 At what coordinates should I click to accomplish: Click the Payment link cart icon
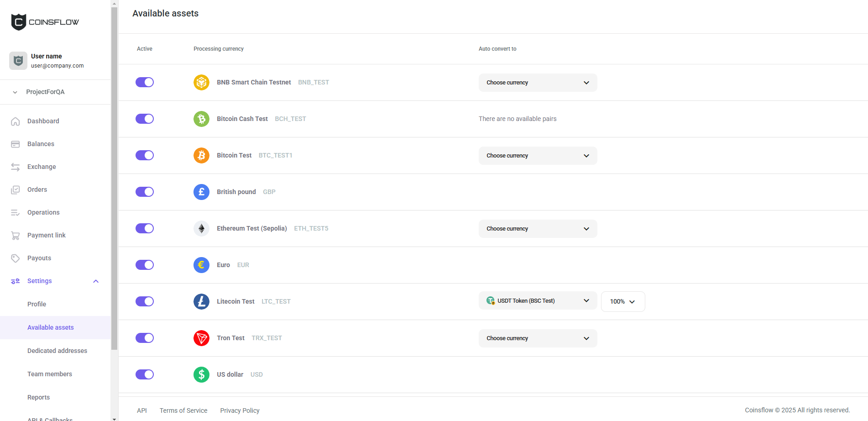click(x=16, y=236)
